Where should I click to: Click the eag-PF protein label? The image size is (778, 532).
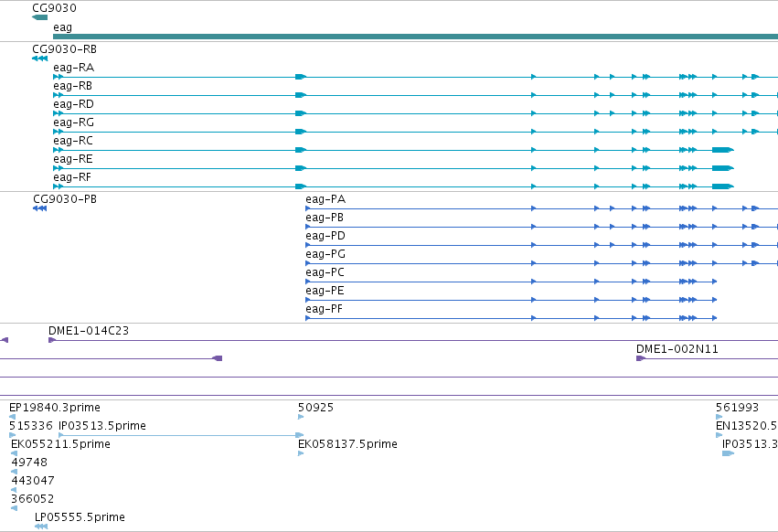pos(325,310)
